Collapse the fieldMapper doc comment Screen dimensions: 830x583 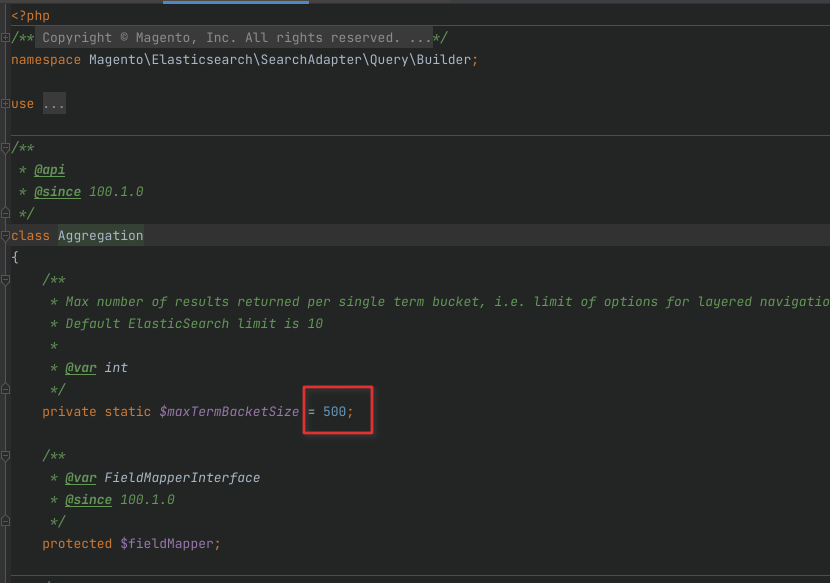(x=5, y=456)
